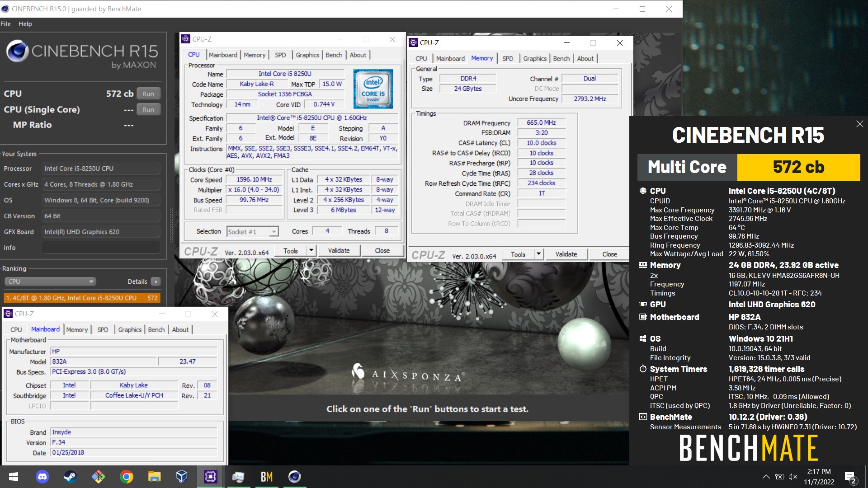
Task: Switch to Mainboard tab in top-left CPU-Z
Action: 223,55
